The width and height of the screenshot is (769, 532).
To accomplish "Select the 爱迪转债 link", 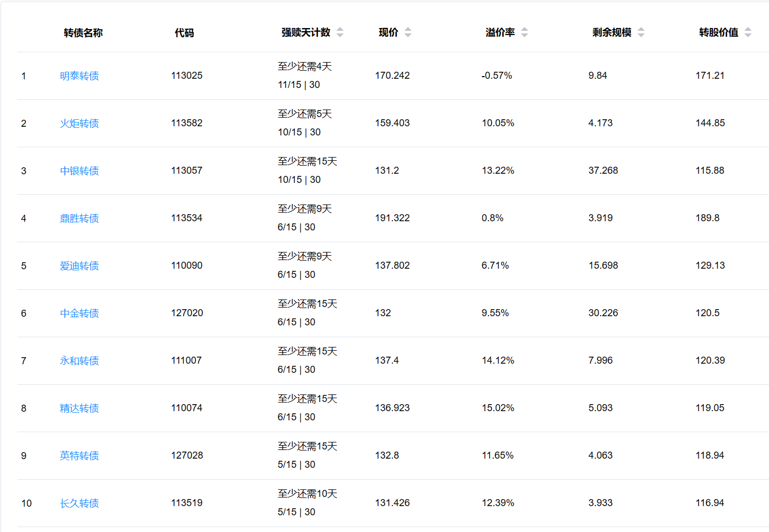I will 79,266.
